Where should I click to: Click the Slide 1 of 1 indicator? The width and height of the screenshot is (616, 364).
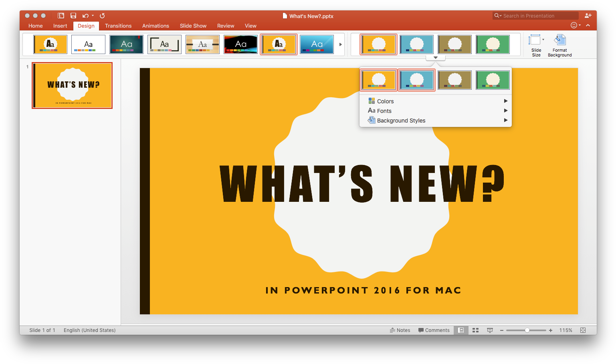click(x=42, y=330)
